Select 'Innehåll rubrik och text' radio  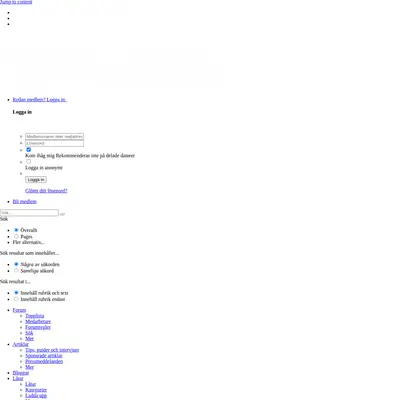(16, 293)
